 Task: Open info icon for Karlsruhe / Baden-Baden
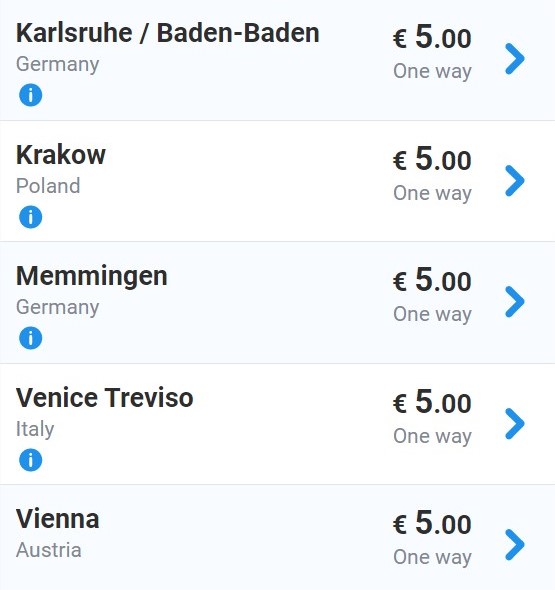[30, 95]
